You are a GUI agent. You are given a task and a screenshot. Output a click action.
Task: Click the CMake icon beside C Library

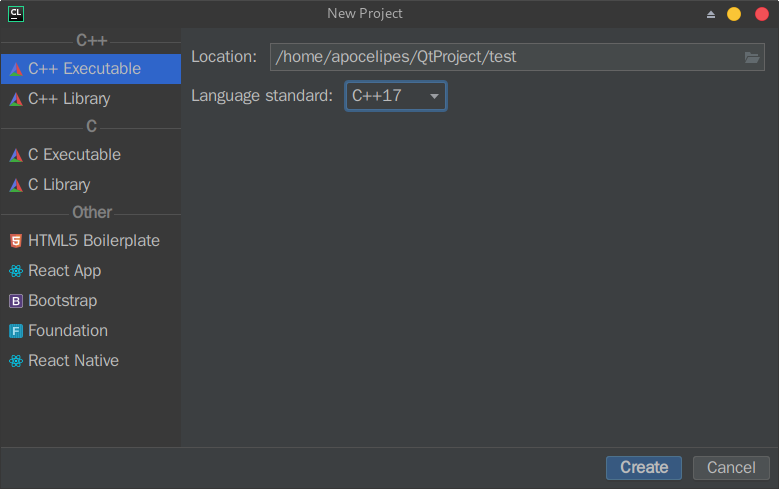[x=16, y=185]
